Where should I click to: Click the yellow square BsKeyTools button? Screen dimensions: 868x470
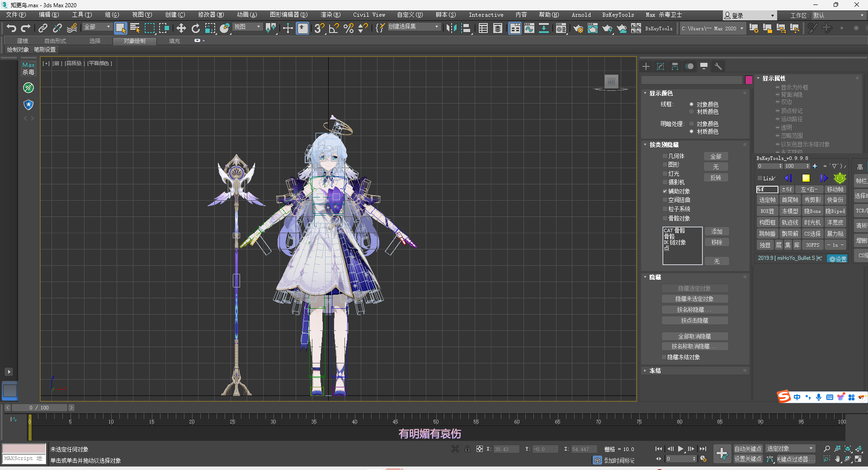coord(806,179)
